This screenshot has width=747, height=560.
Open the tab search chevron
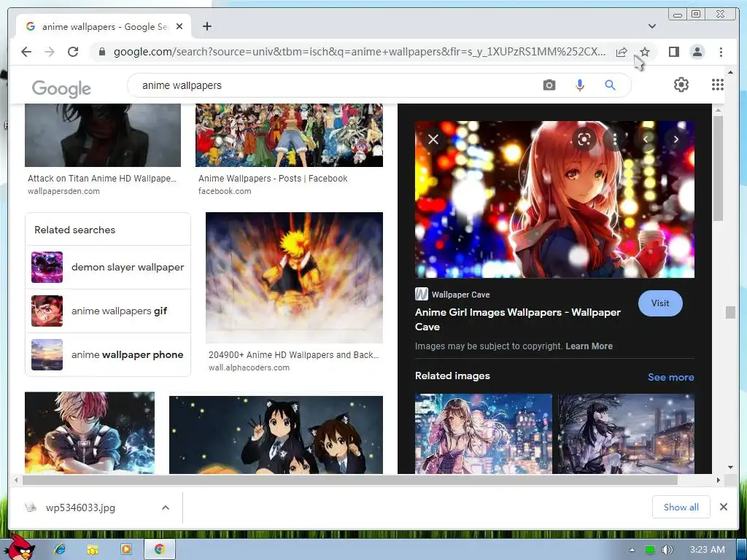coord(651,26)
